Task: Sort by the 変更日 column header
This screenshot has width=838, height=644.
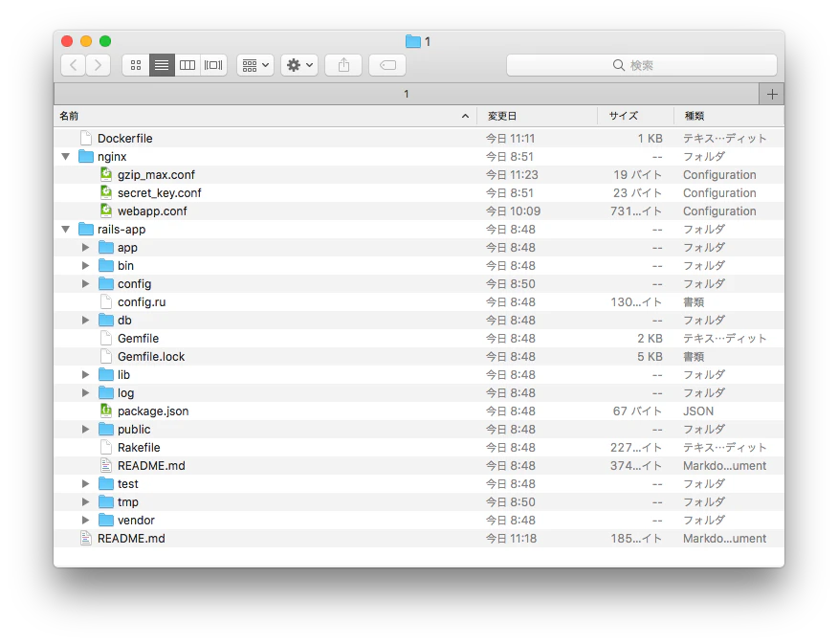Action: click(x=537, y=116)
